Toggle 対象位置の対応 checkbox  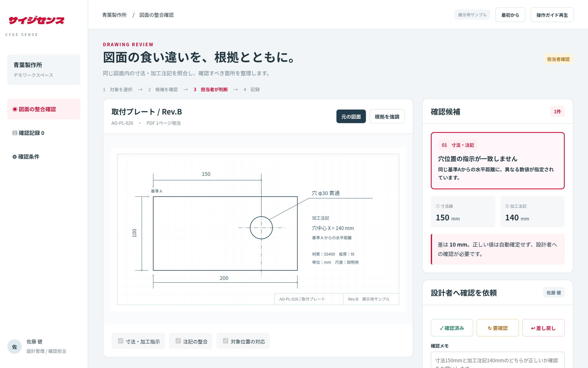[226, 341]
